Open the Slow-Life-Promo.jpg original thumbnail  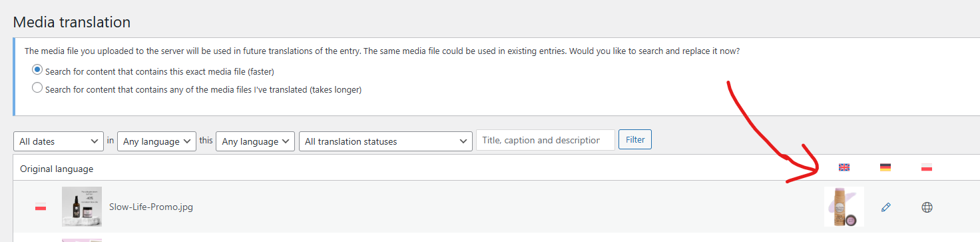tap(82, 207)
